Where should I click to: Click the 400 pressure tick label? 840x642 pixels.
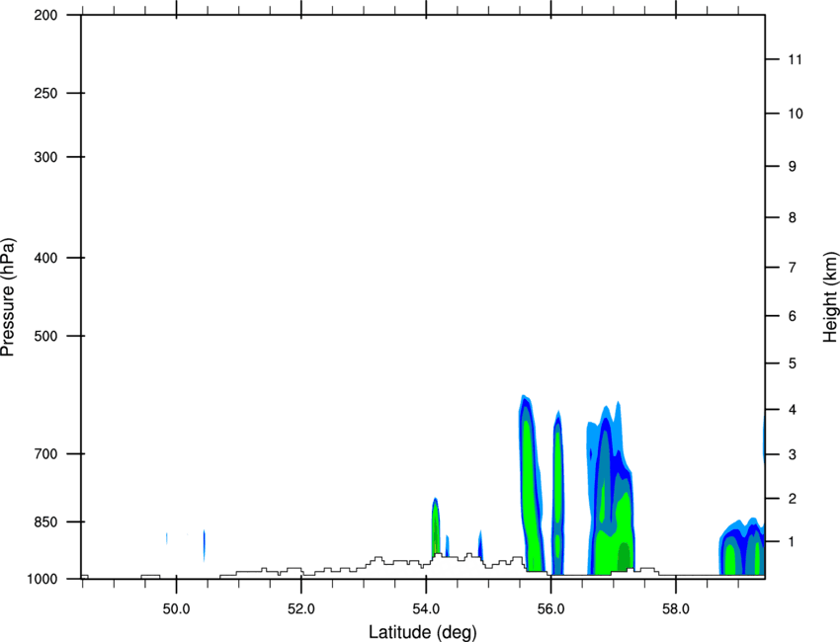coord(46,258)
